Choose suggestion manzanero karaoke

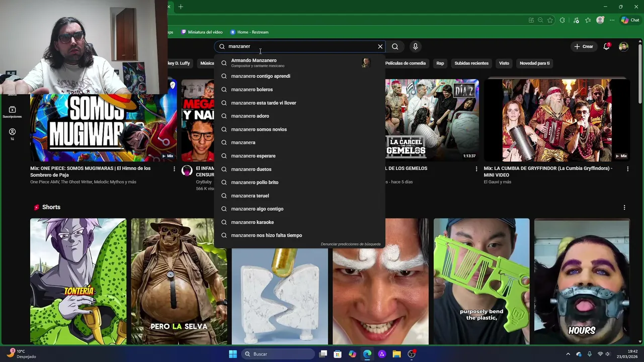coord(300,222)
